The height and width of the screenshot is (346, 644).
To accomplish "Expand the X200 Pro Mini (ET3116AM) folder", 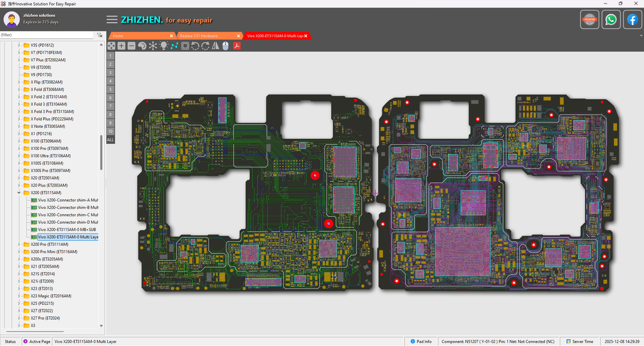I will 19,251.
